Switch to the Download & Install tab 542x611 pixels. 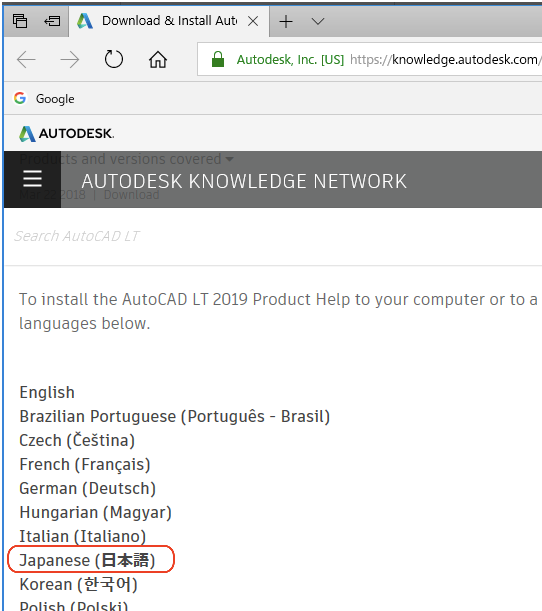[169, 21]
